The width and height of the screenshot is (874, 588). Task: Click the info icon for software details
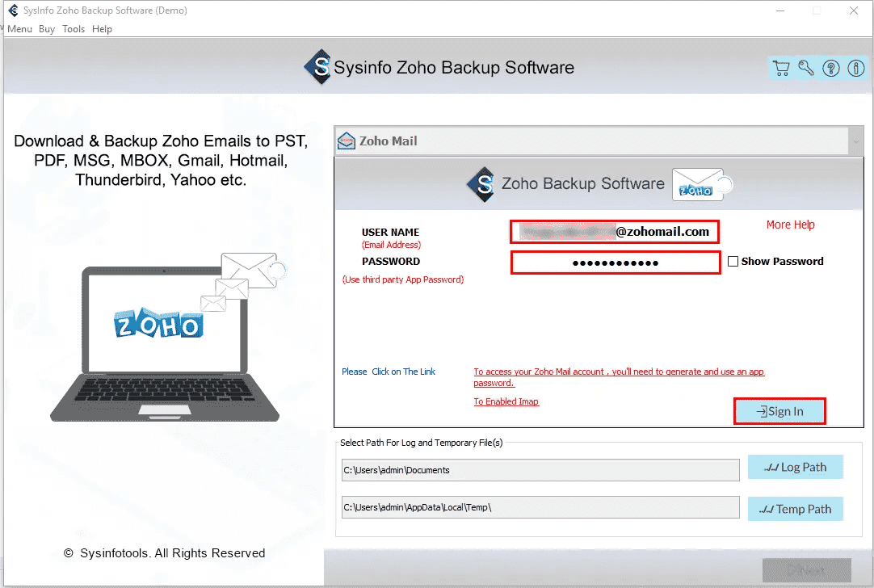[x=855, y=68]
